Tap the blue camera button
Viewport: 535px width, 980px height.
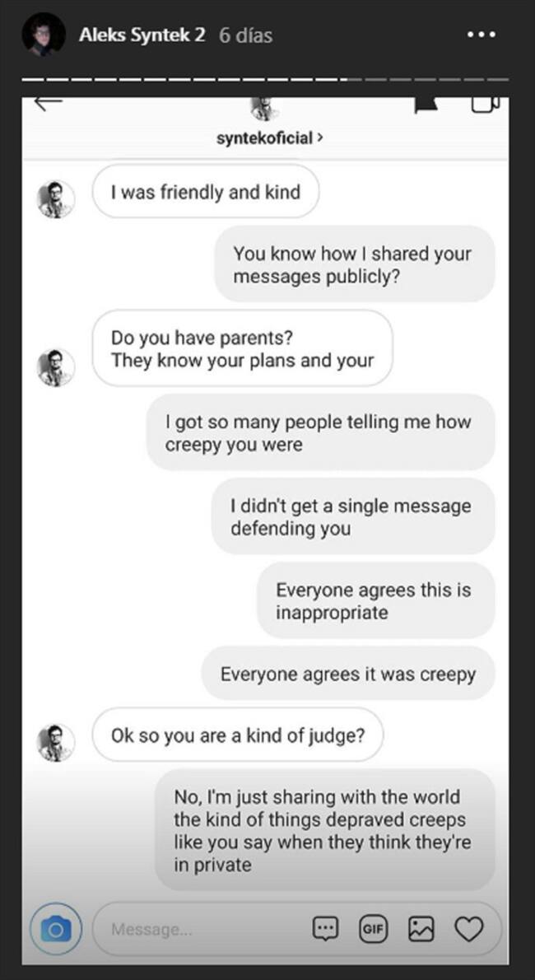56,930
